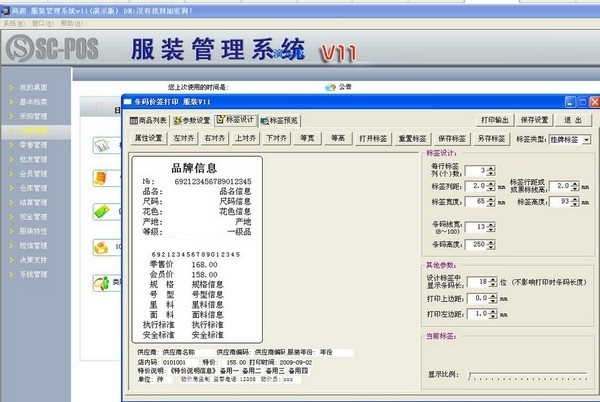The height and width of the screenshot is (402, 600).
Task: Click the 标签宽度 value field showing 65
Action: [x=476, y=202]
